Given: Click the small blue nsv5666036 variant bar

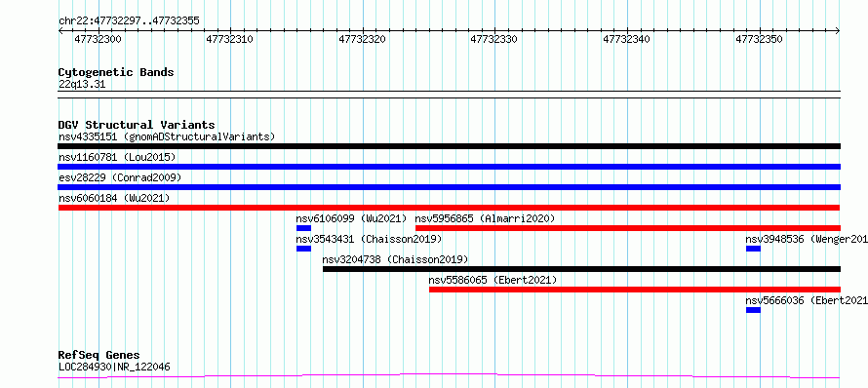Looking at the screenshot, I should coord(753,310).
